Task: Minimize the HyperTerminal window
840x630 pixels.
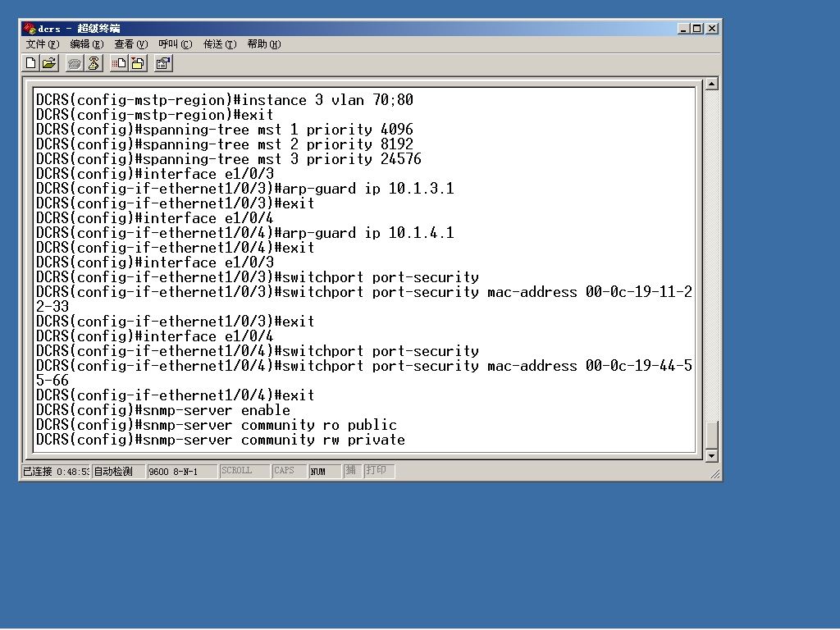Action: (x=683, y=29)
